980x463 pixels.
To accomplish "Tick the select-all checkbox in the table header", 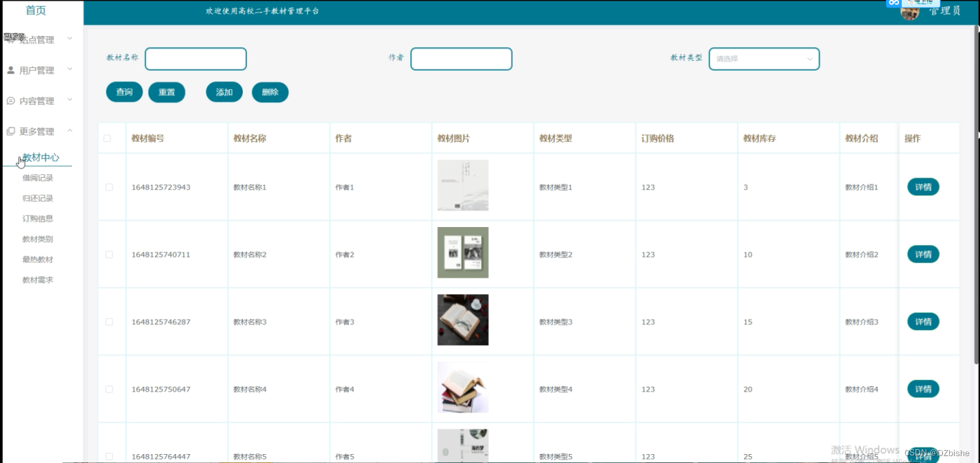I will [x=107, y=139].
